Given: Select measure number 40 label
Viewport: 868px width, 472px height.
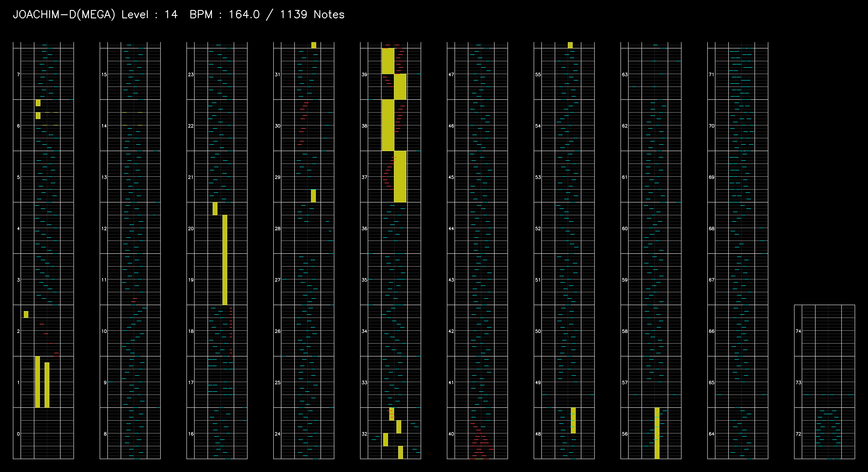Looking at the screenshot, I should pyautogui.click(x=451, y=434).
